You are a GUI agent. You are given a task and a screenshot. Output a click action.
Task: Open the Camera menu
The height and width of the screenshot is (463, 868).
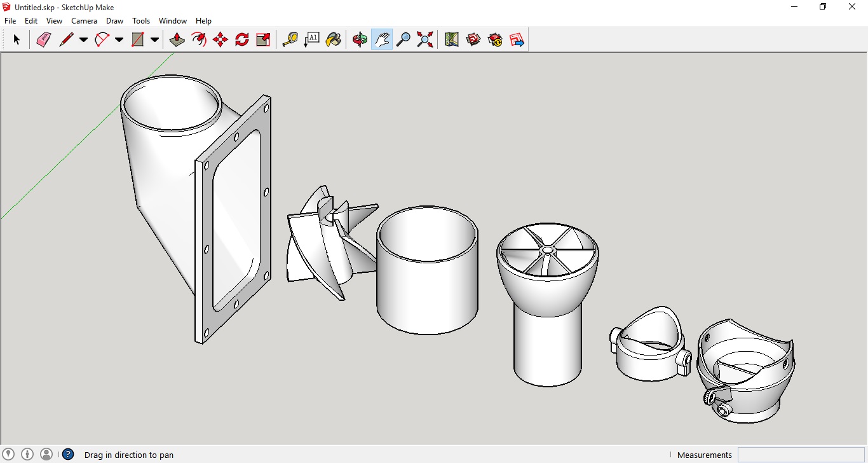coord(84,21)
